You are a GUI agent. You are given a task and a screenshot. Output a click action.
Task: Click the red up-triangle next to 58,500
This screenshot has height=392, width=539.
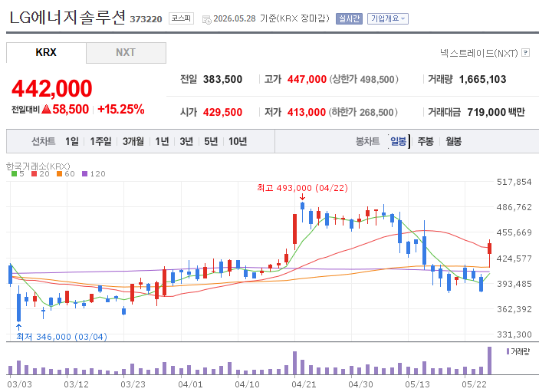point(47,110)
